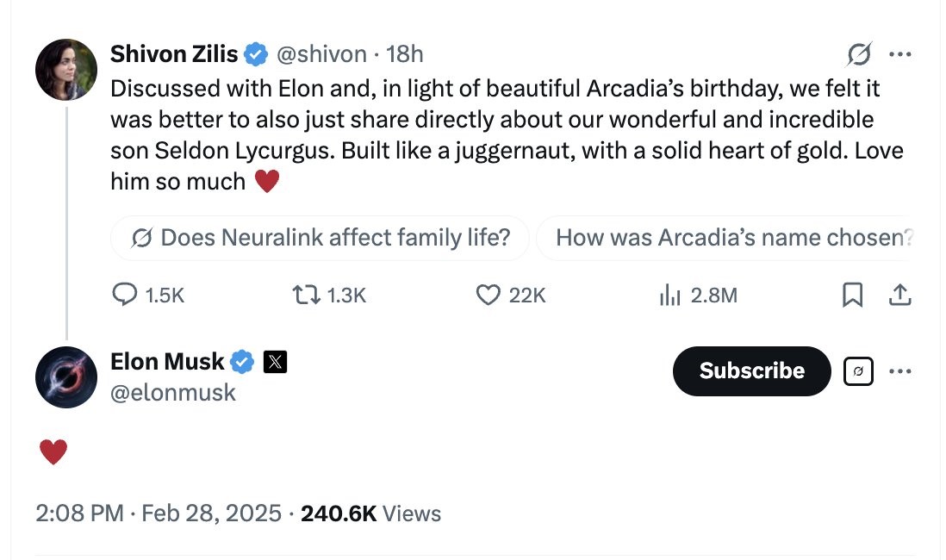
Task: Open Shivon Zilis's profile picture
Action: 66,69
